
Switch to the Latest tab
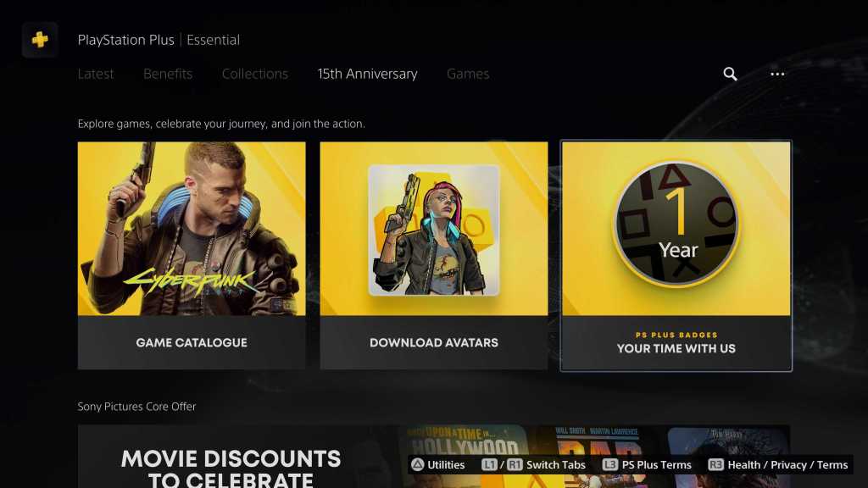(96, 74)
